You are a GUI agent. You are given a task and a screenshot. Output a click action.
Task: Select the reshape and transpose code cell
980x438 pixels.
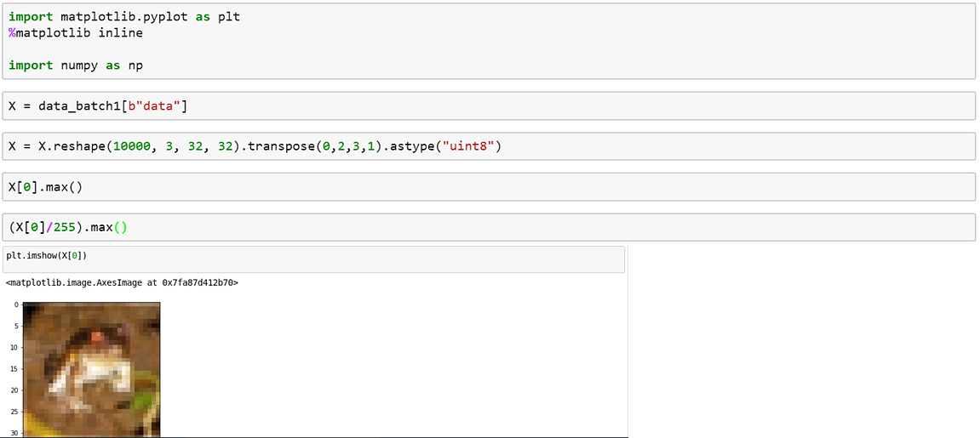489,146
